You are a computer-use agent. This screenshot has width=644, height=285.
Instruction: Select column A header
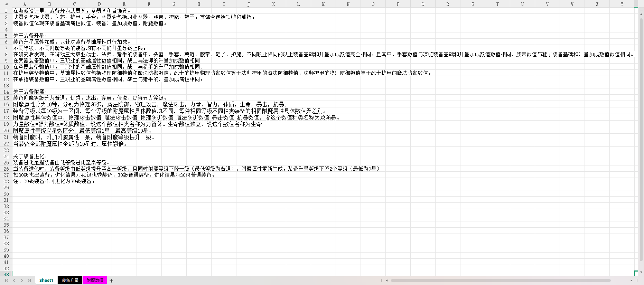[25, 4]
